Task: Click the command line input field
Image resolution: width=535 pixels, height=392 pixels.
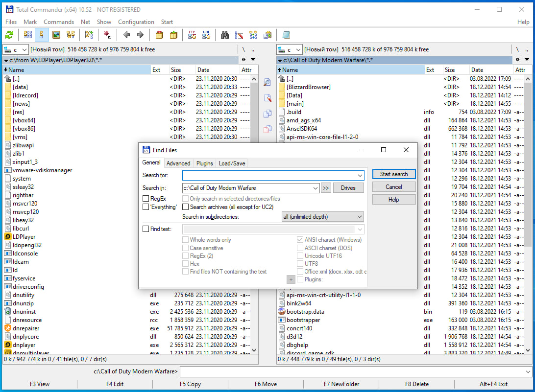Action: 356,371
